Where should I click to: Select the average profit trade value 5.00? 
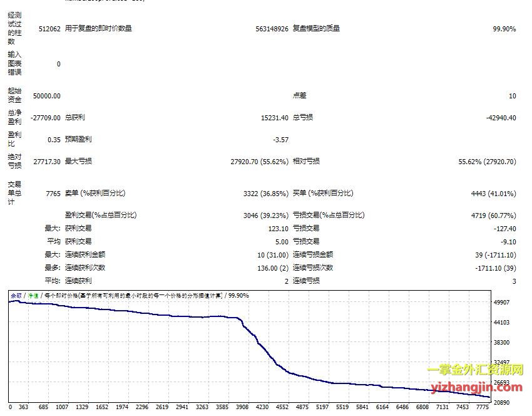[x=282, y=242]
